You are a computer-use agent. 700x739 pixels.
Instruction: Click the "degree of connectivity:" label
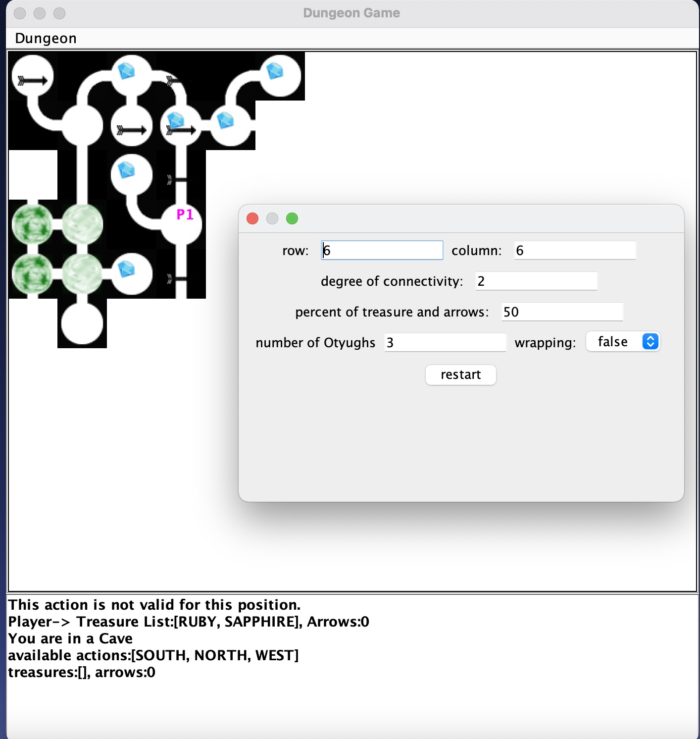392,281
